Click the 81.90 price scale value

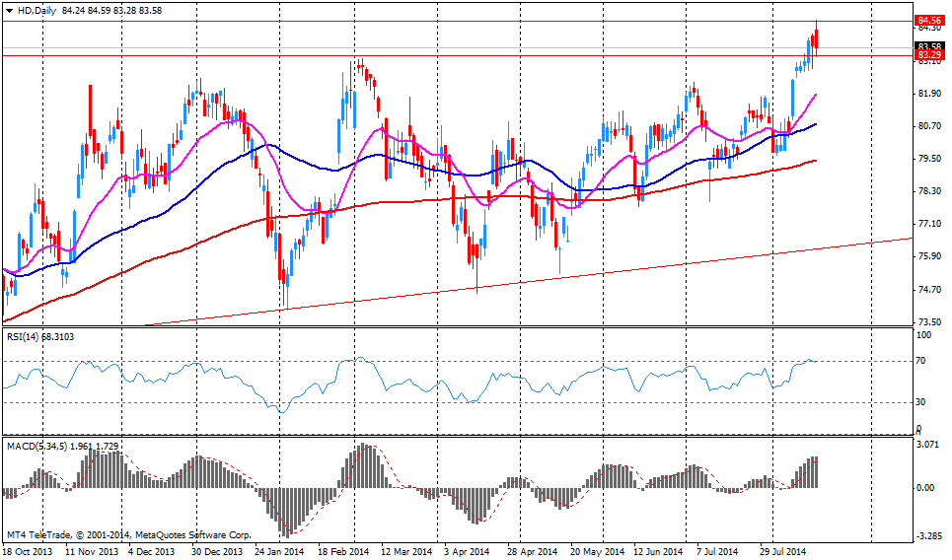[928, 94]
